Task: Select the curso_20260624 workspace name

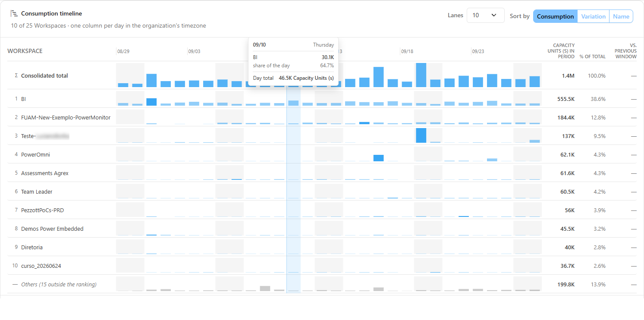Action: pyautogui.click(x=41, y=266)
